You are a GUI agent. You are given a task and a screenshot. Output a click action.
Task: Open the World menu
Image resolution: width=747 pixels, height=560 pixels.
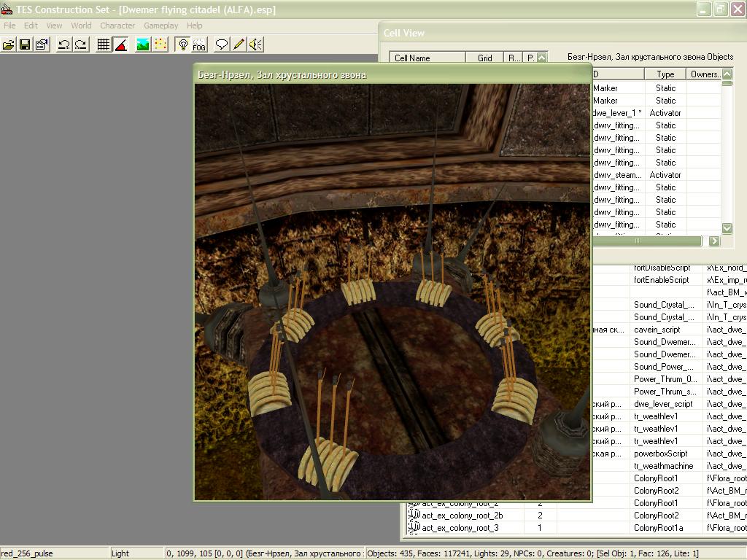(81, 26)
